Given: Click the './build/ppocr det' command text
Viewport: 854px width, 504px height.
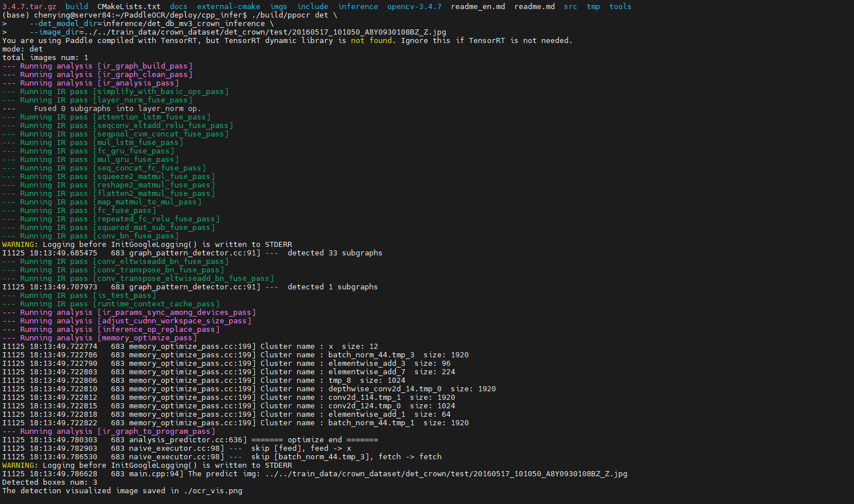Looking at the screenshot, I should (x=292, y=15).
